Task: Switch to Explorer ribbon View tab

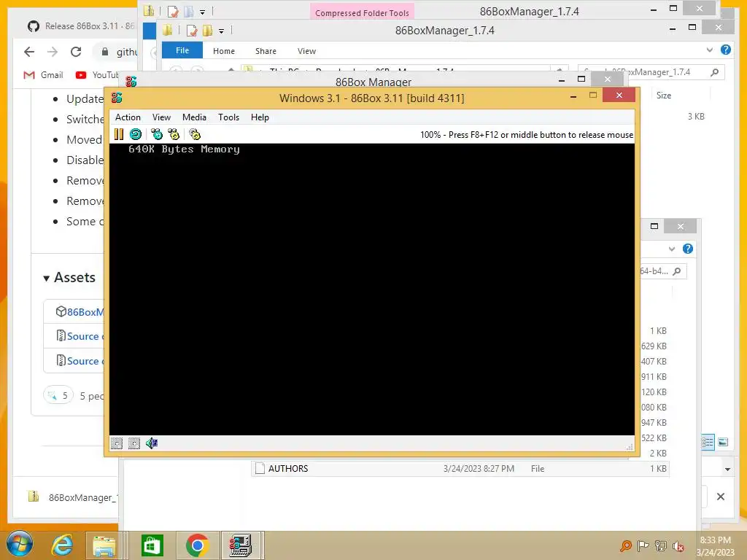Action: [x=307, y=51]
